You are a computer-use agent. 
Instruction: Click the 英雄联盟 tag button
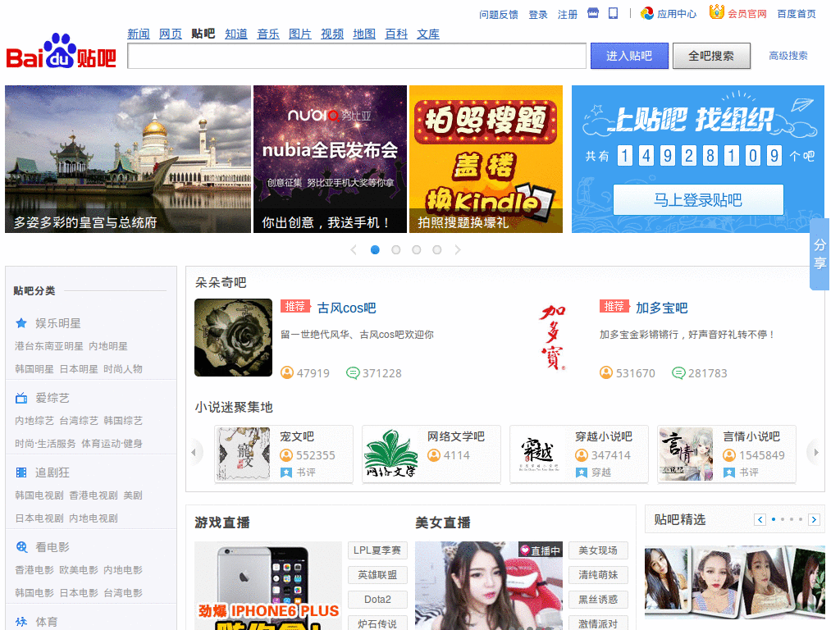coord(377,575)
